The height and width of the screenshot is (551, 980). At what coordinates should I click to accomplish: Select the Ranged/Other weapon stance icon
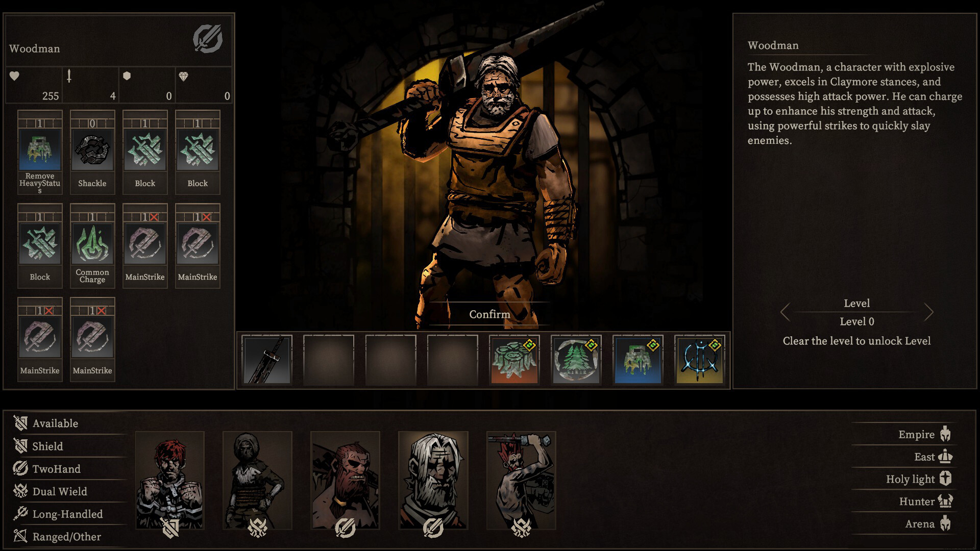[x=21, y=536]
